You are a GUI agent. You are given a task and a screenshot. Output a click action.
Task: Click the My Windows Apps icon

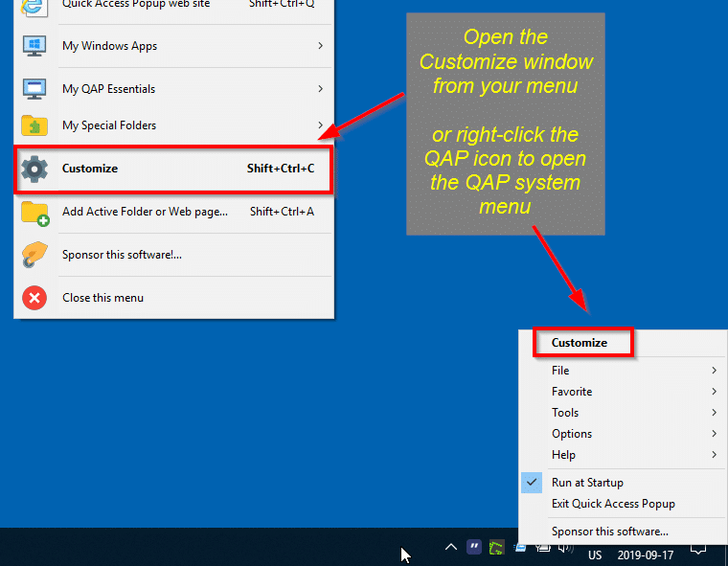[34, 46]
